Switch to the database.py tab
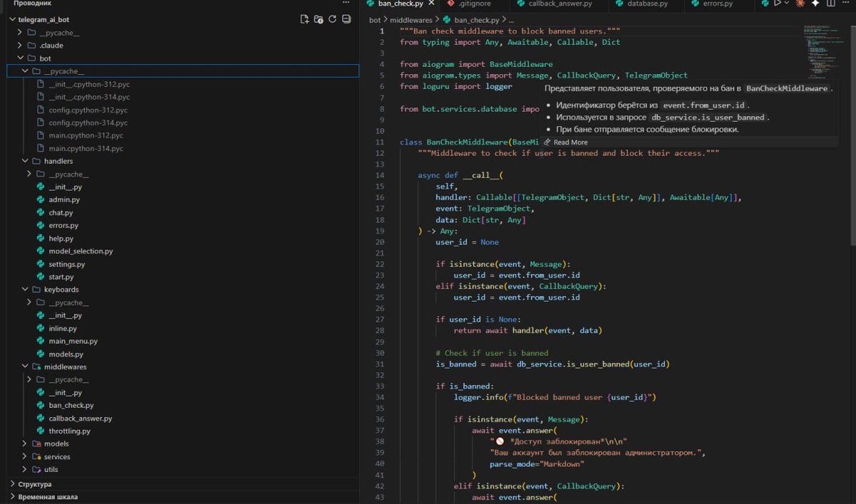This screenshot has width=856, height=504. point(648,4)
